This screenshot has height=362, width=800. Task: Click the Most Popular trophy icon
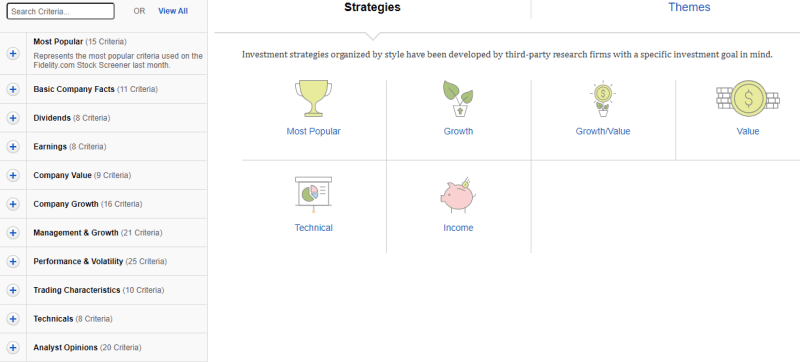point(313,98)
